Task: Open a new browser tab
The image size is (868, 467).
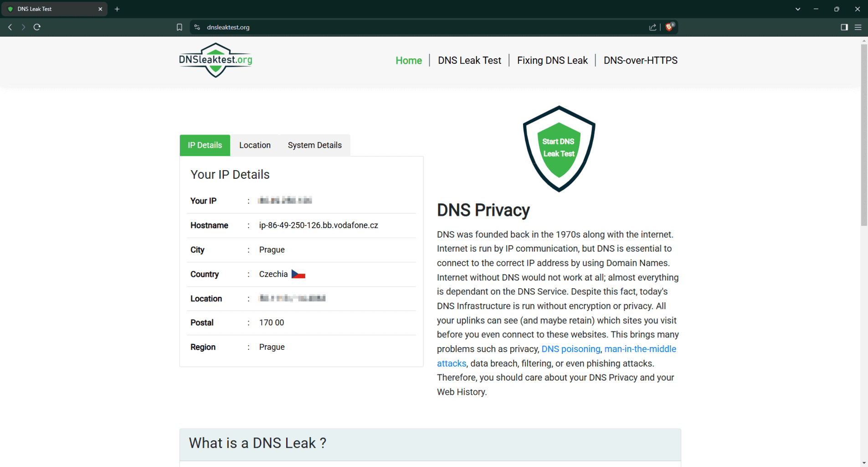Action: click(x=117, y=9)
